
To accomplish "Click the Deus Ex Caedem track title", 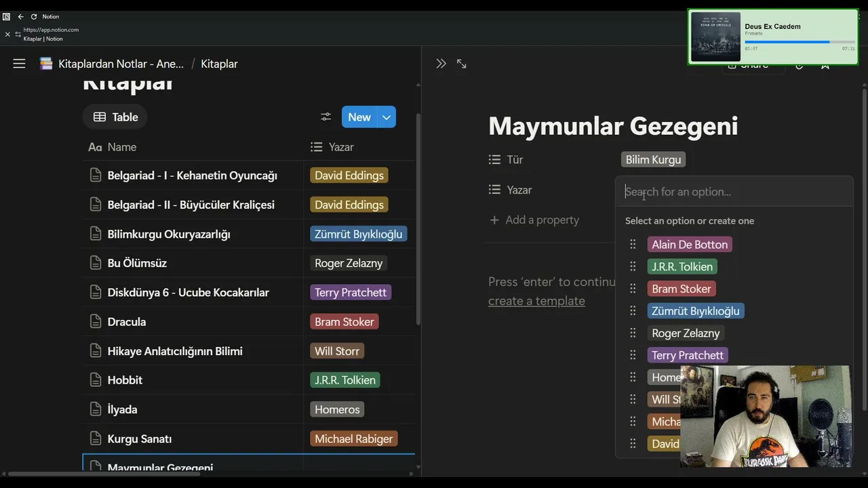I will coord(772,26).
